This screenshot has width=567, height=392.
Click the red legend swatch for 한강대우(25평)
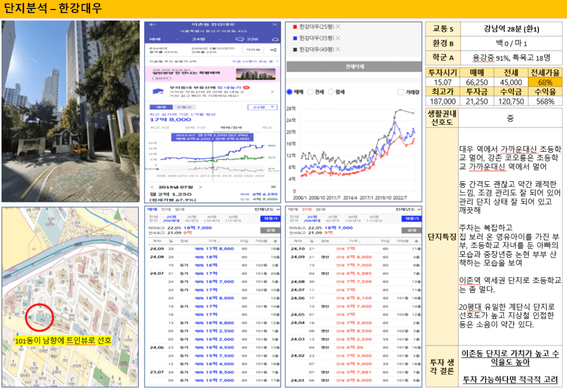[x=295, y=27]
